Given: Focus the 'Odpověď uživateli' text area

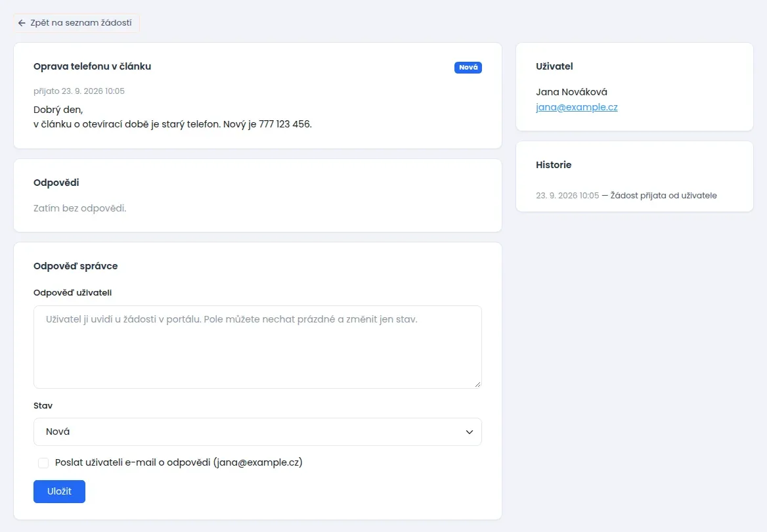Looking at the screenshot, I should coord(257,347).
